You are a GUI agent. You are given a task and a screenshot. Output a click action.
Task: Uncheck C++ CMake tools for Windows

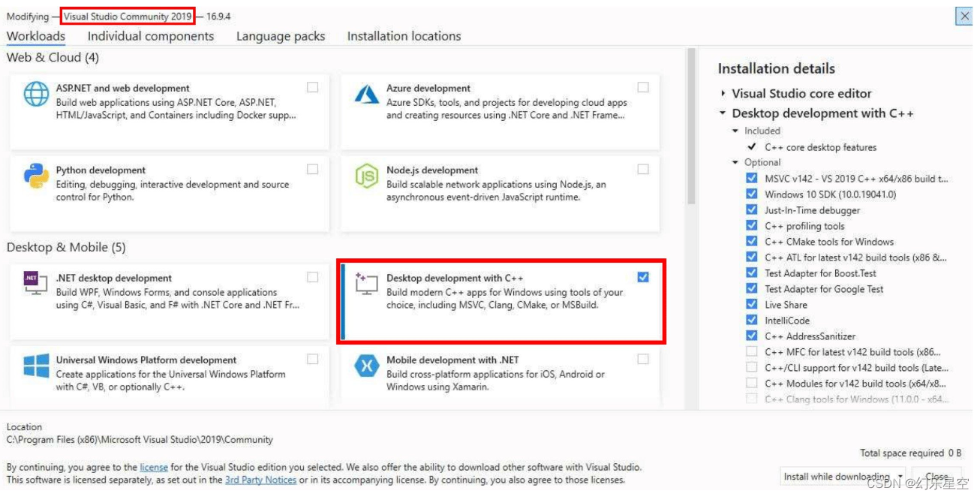[751, 242]
